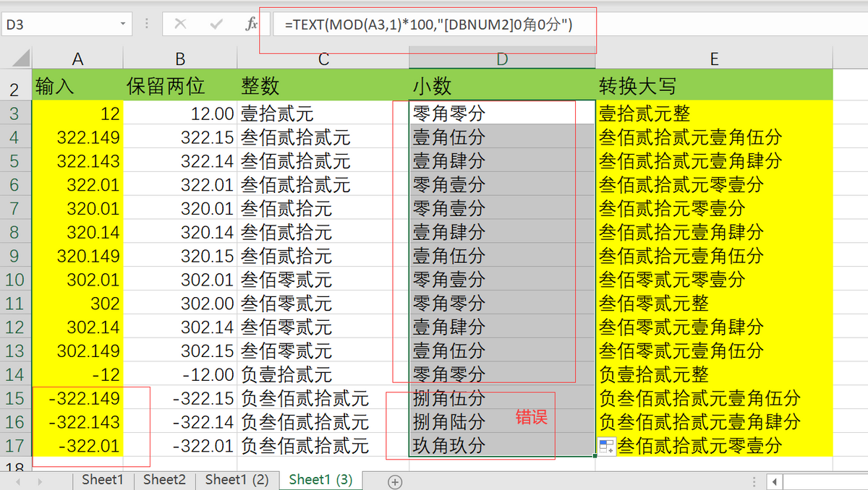This screenshot has height=490, width=868.
Task: Click the Insert Function fx icon
Action: 252,25
